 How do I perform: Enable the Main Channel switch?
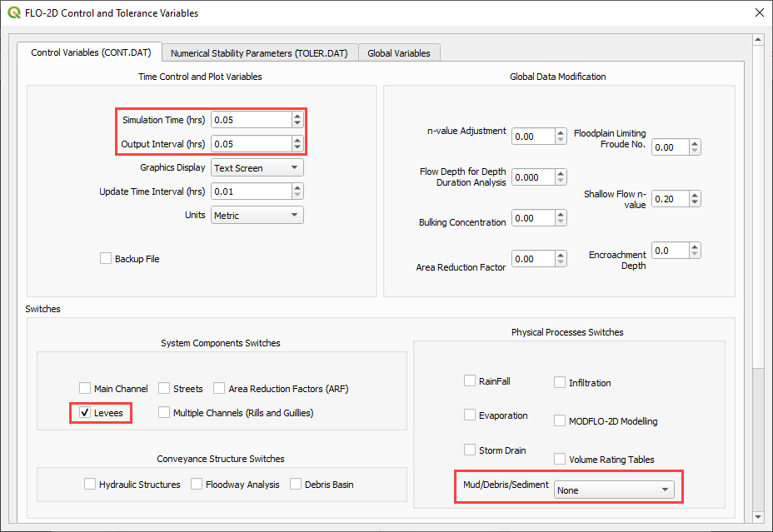(85, 388)
